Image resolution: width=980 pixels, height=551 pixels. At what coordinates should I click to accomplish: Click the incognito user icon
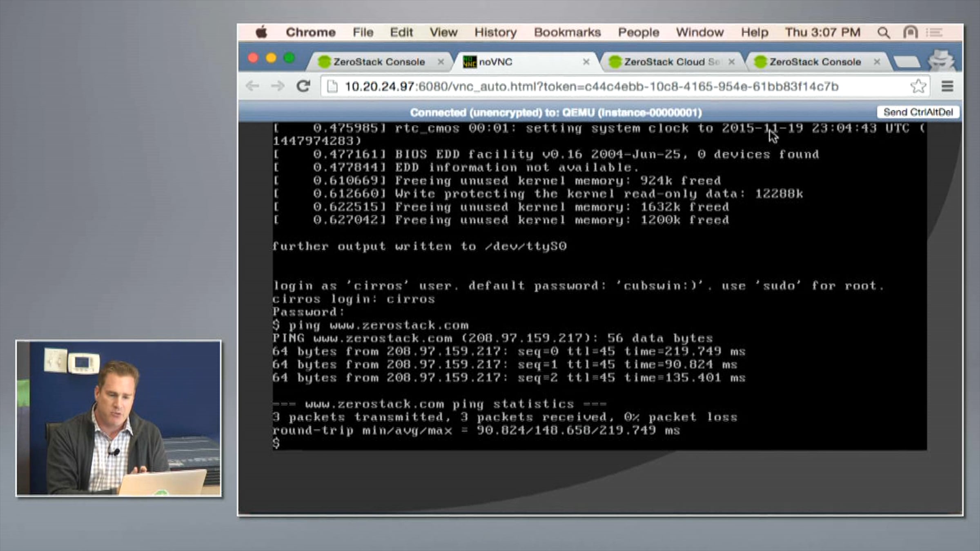(941, 60)
